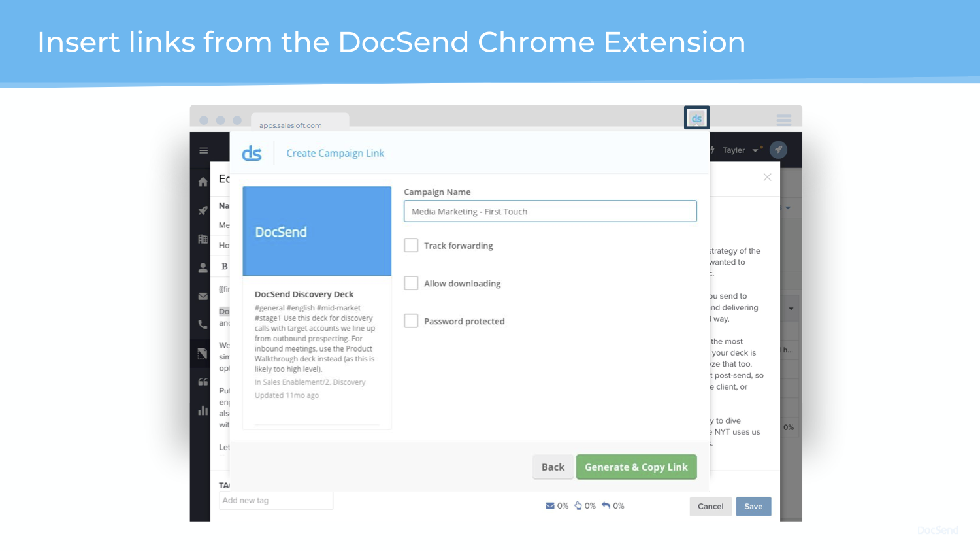Image resolution: width=980 pixels, height=551 pixels.
Task: Open the hamburger menu in the sidebar
Action: click(x=204, y=150)
